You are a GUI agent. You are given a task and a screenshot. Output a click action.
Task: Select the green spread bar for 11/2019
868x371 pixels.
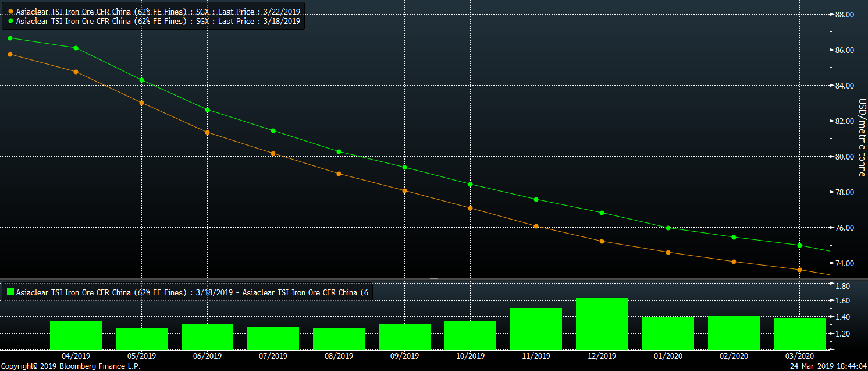(x=536, y=328)
